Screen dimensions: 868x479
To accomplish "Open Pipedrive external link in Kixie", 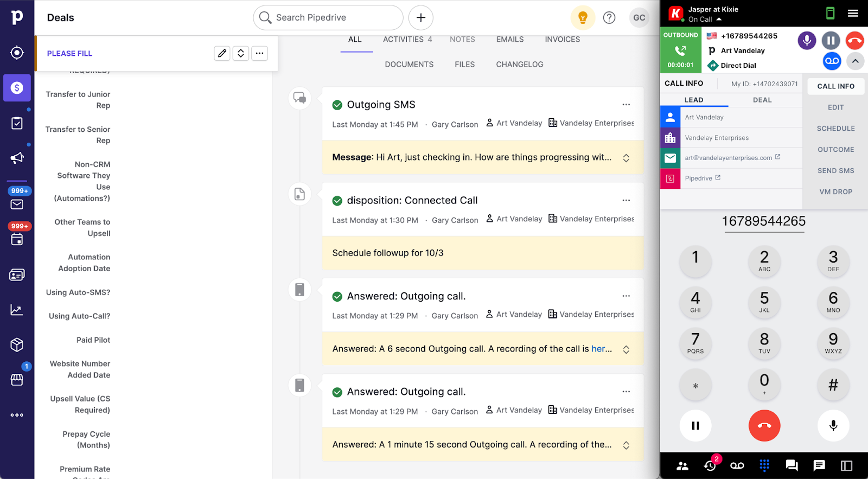I will [703, 178].
